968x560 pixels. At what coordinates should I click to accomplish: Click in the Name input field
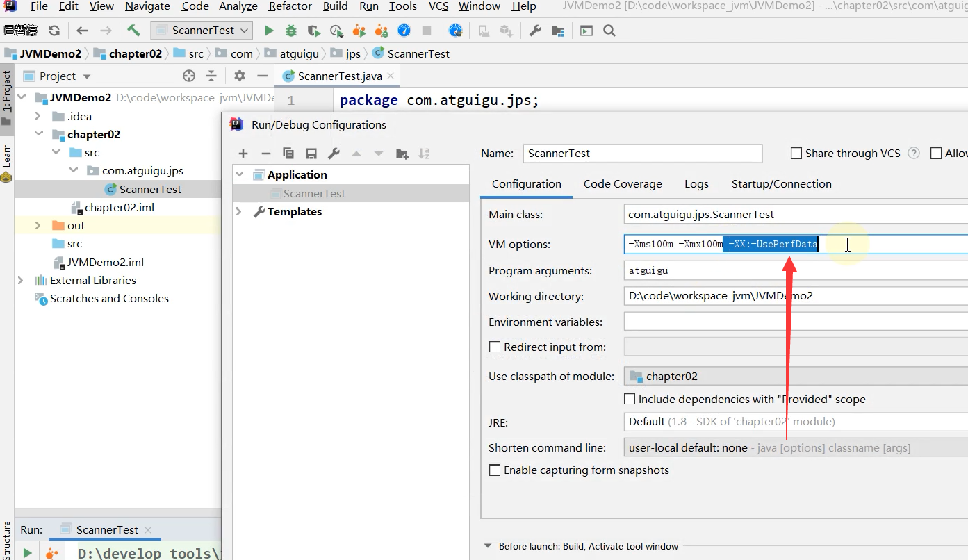point(642,153)
